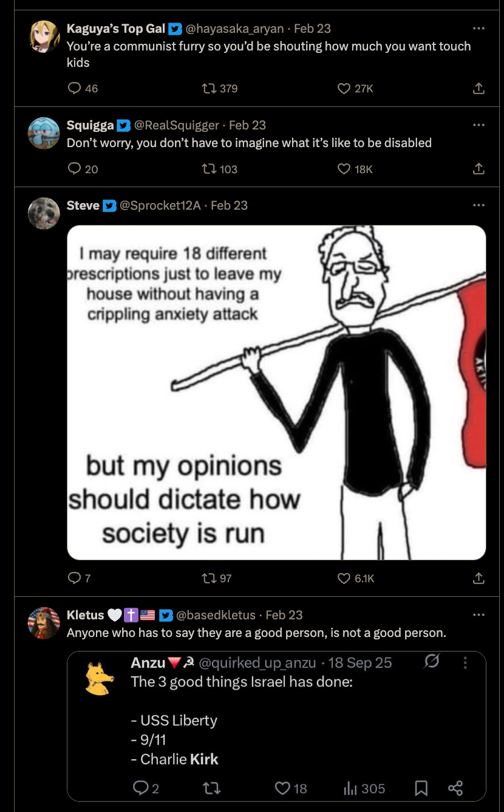Viewport: 504px width, 812px height.
Task: Reply to Steve's meme tweet
Action: tap(75, 578)
